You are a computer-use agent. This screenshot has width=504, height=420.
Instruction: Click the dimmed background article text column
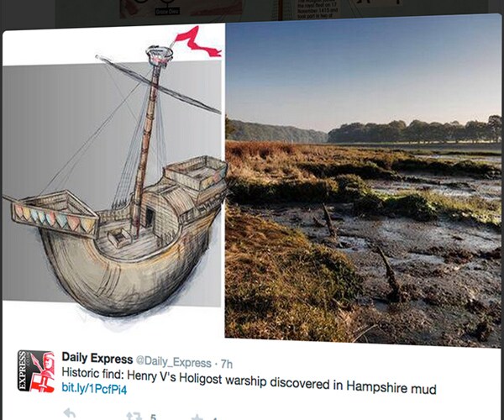coord(318,9)
